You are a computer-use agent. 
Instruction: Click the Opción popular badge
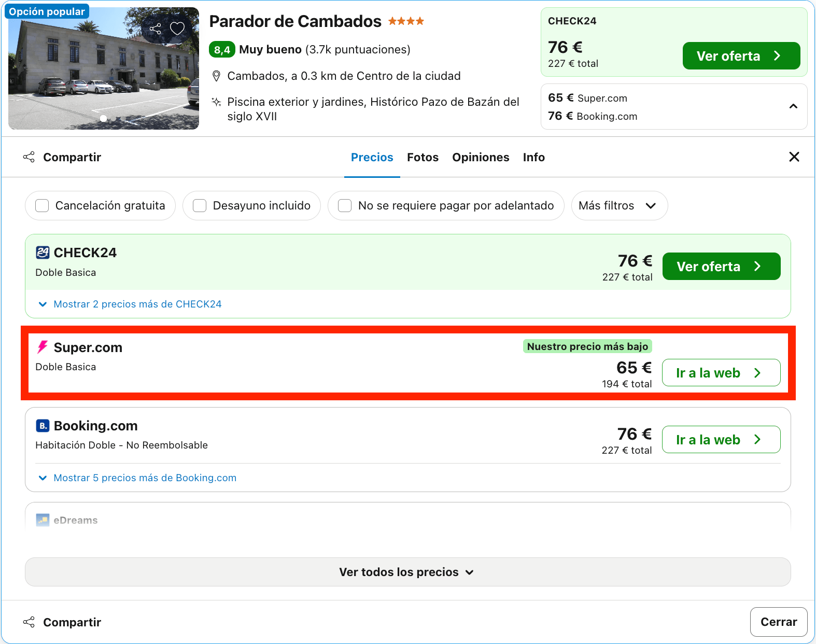[47, 11]
